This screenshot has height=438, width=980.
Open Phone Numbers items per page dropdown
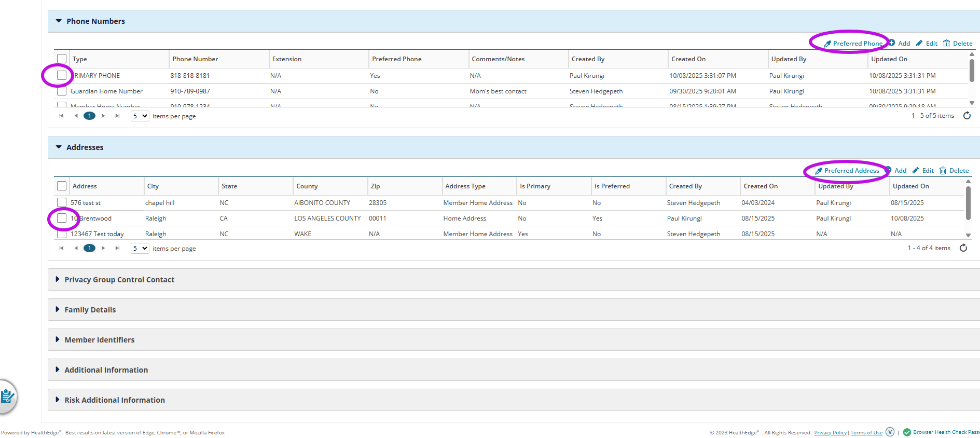pyautogui.click(x=140, y=116)
